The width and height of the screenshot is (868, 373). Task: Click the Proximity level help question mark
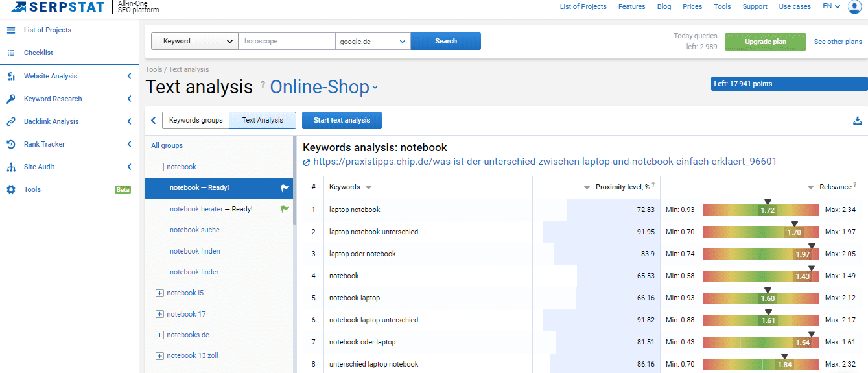653,186
